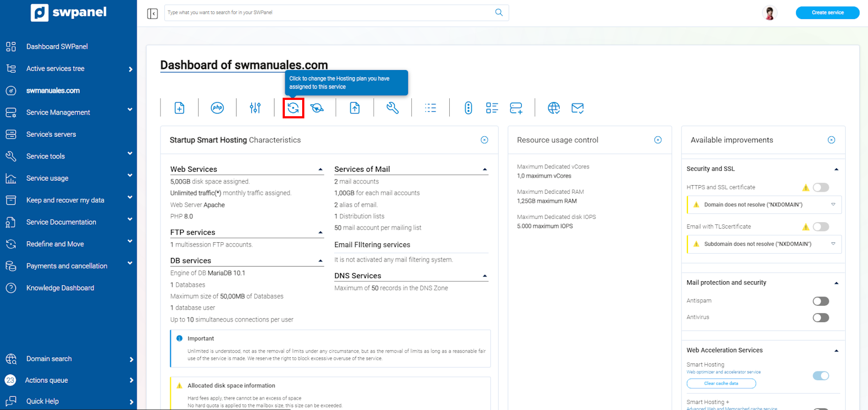868x410 pixels.
Task: Click the file upload icon
Action: [355, 108]
